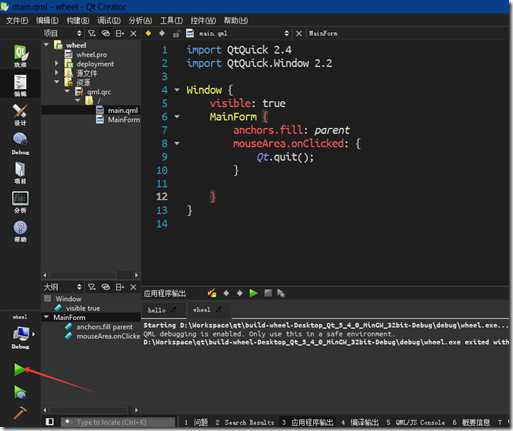Screen dimensions: 513x431
Task: Switch to Debug mode in sidebar
Action: pos(20,144)
